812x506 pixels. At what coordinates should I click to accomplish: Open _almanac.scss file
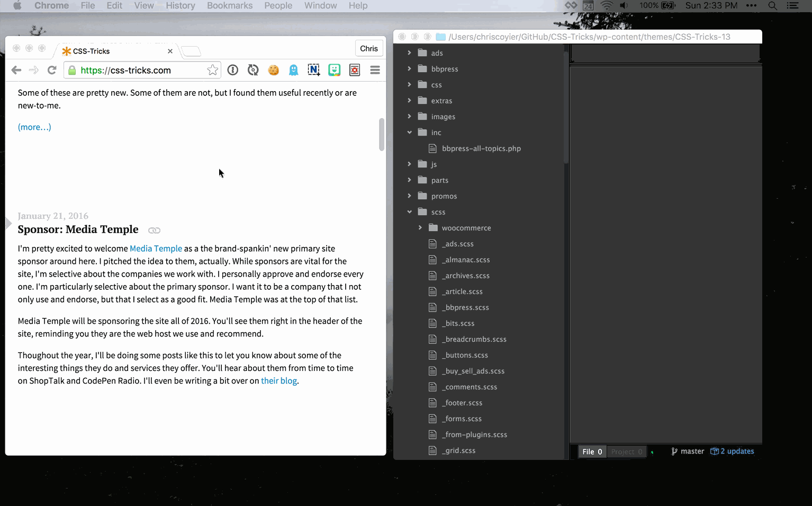[466, 260]
